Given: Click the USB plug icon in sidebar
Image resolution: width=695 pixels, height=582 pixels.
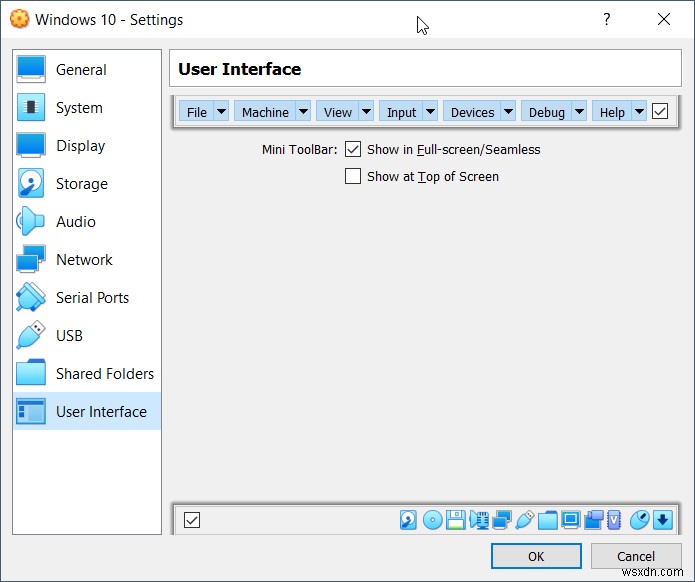Looking at the screenshot, I should [x=31, y=335].
